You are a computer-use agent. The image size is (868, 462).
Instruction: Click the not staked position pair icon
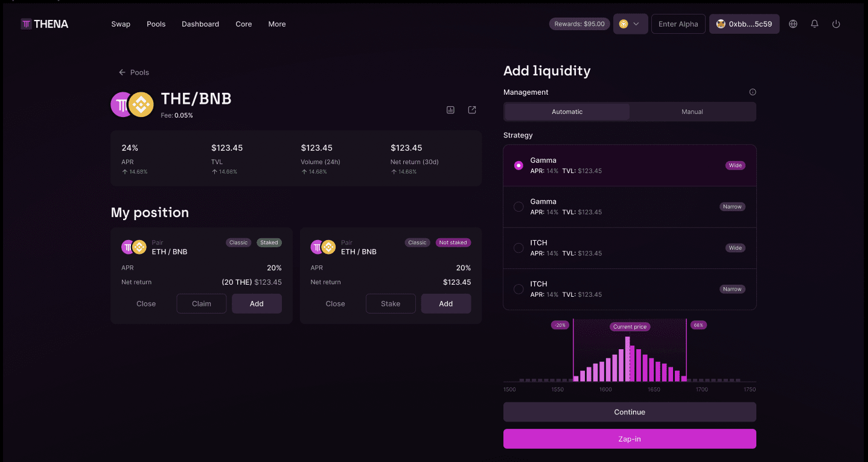coord(324,247)
